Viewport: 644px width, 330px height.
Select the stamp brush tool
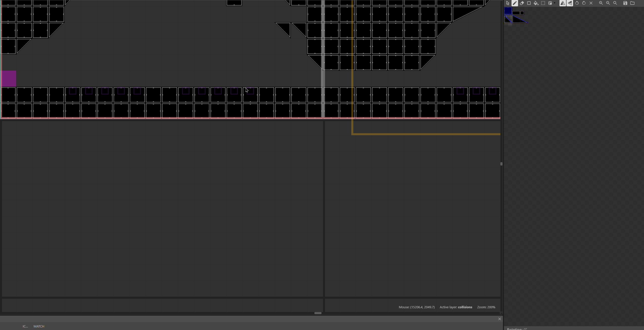click(x=515, y=3)
